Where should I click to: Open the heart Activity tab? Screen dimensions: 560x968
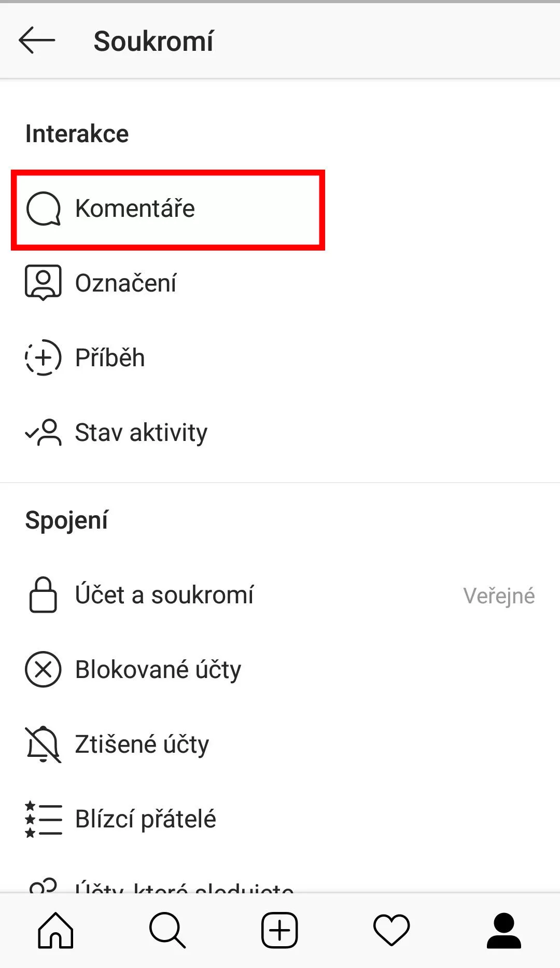(391, 930)
